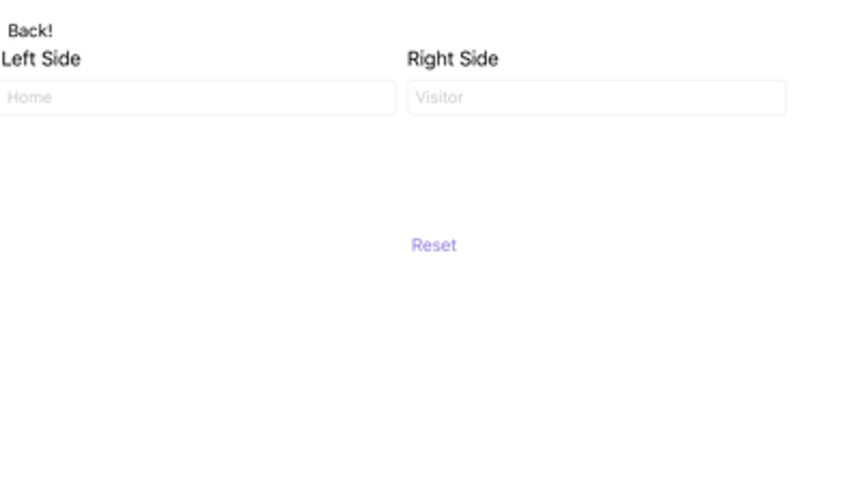Viewport: 868px width, 489px height.
Task: Click the Back! button
Action: pyautogui.click(x=30, y=31)
